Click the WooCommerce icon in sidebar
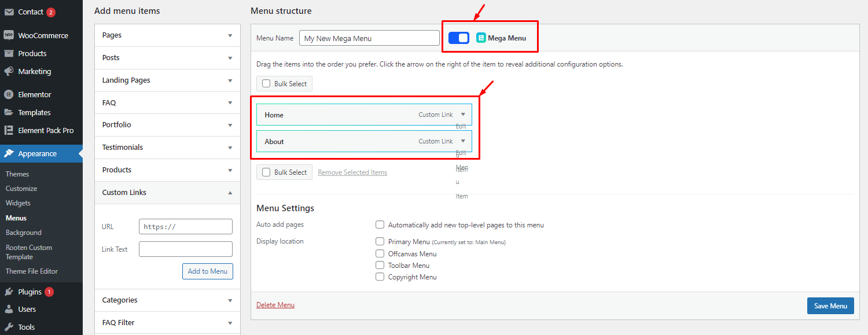 point(9,35)
